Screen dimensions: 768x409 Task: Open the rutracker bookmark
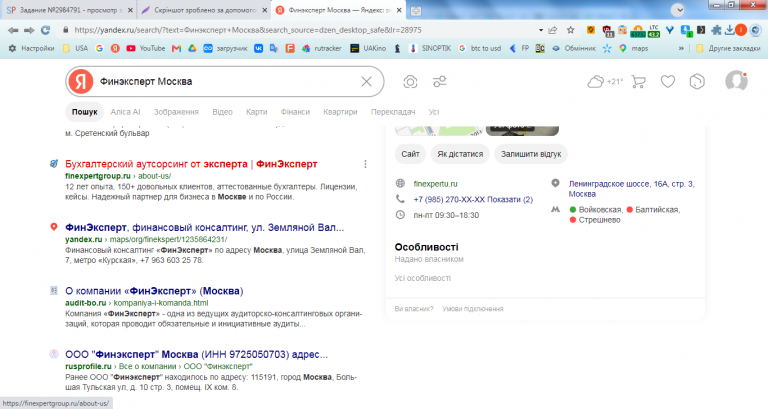322,48
